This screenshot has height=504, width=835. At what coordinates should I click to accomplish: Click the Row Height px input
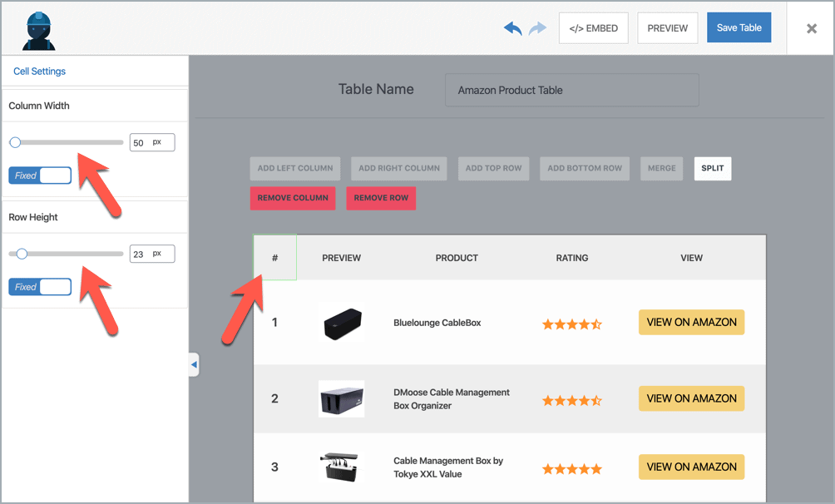coord(152,254)
